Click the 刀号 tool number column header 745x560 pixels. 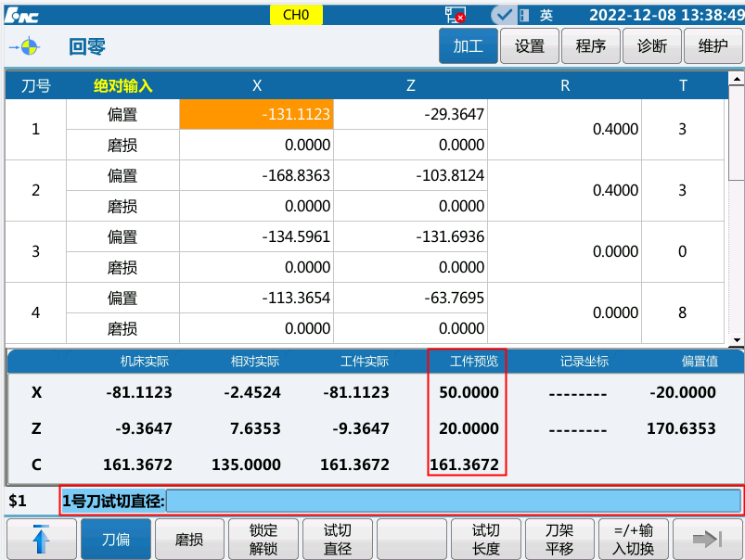[36, 86]
